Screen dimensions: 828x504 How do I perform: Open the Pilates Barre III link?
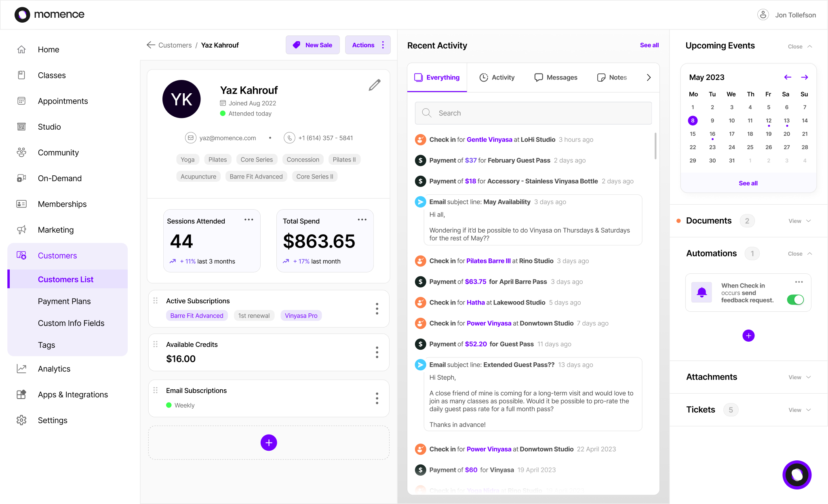489,261
